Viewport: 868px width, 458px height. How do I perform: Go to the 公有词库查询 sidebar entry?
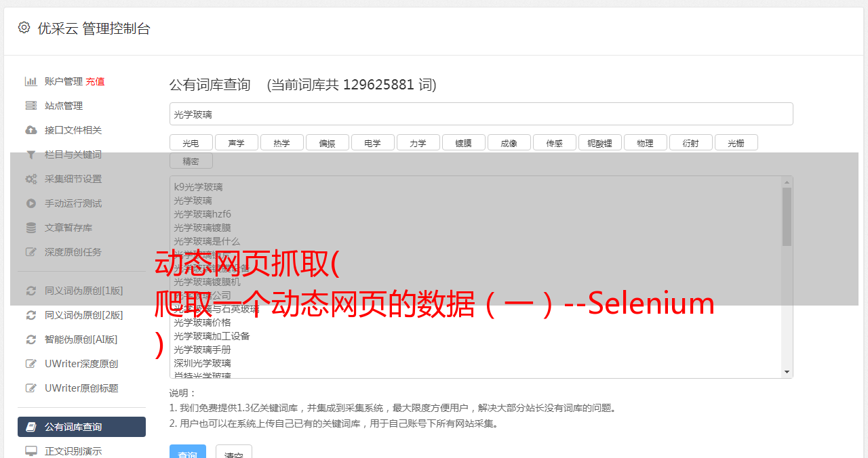pyautogui.click(x=81, y=427)
